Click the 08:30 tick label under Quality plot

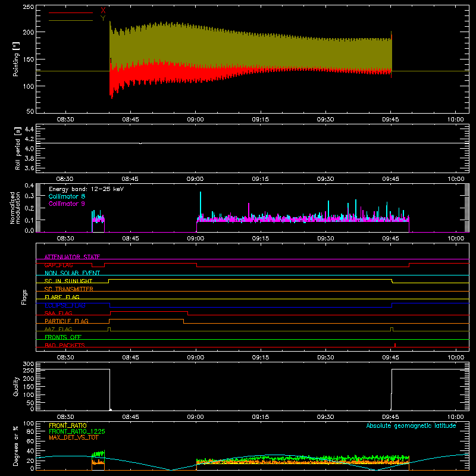65,417
